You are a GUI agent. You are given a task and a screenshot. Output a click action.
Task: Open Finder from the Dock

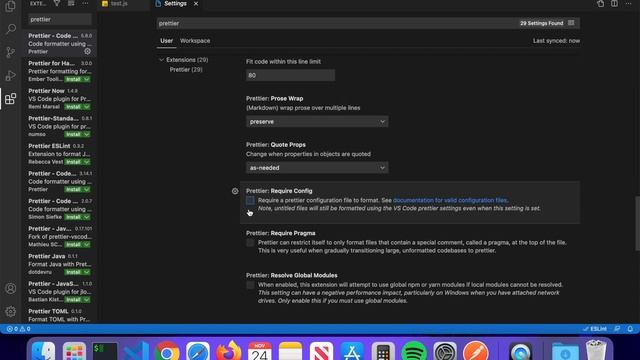tap(44, 351)
